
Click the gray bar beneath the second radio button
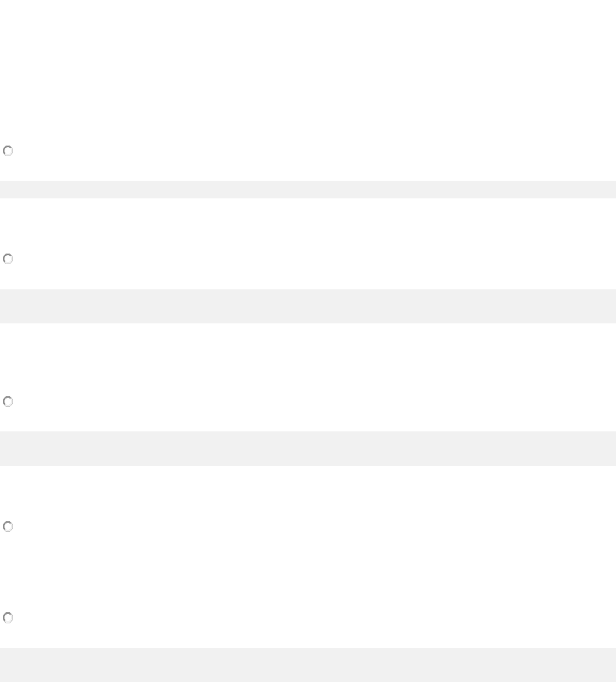point(308,306)
